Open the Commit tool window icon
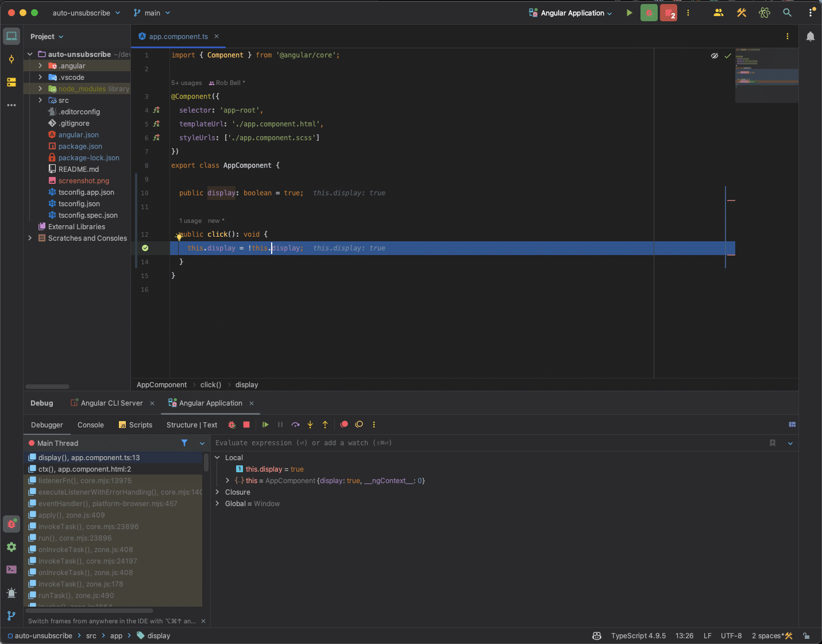The image size is (822, 644). pos(11,59)
